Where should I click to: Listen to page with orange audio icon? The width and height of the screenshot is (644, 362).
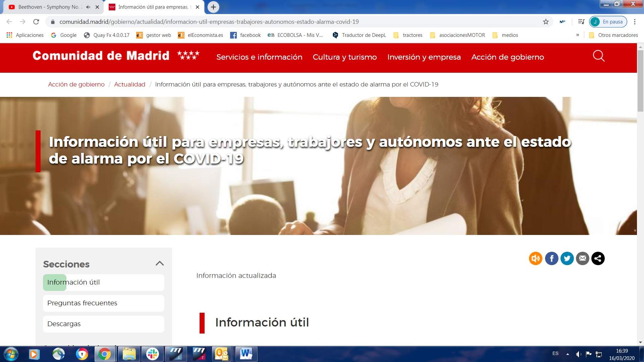pos(536,258)
